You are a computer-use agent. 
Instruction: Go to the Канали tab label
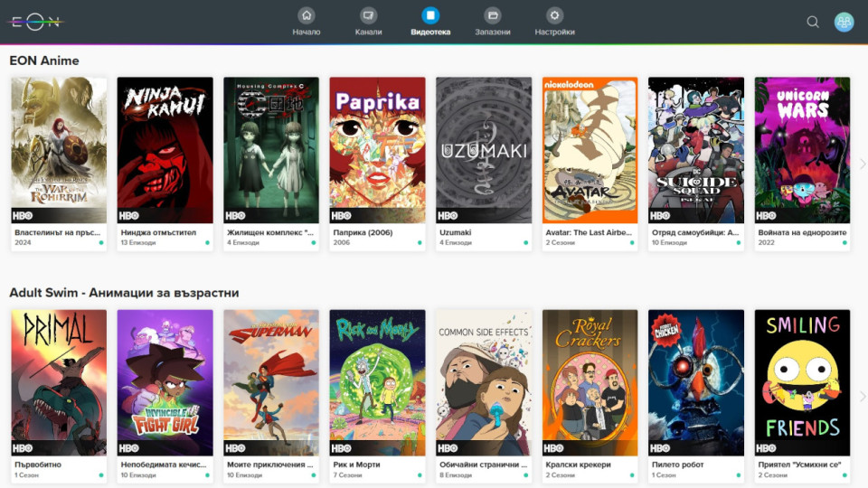click(368, 33)
